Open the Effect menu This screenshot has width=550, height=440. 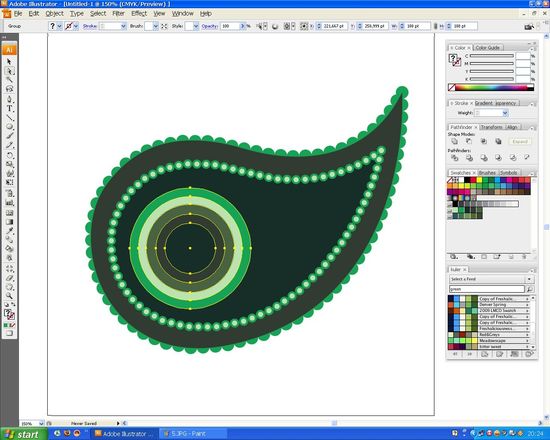coord(139,14)
